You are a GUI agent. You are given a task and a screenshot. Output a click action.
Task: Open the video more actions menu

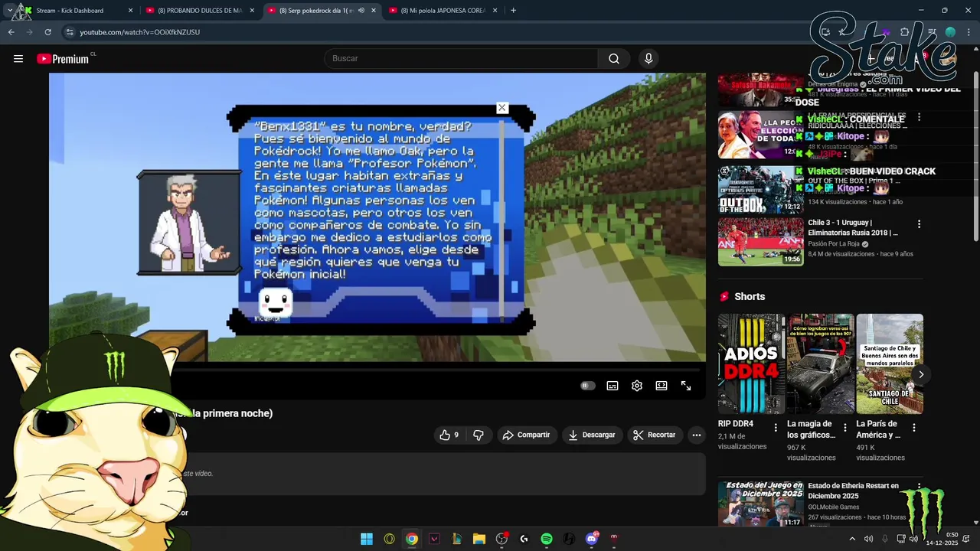pyautogui.click(x=697, y=435)
